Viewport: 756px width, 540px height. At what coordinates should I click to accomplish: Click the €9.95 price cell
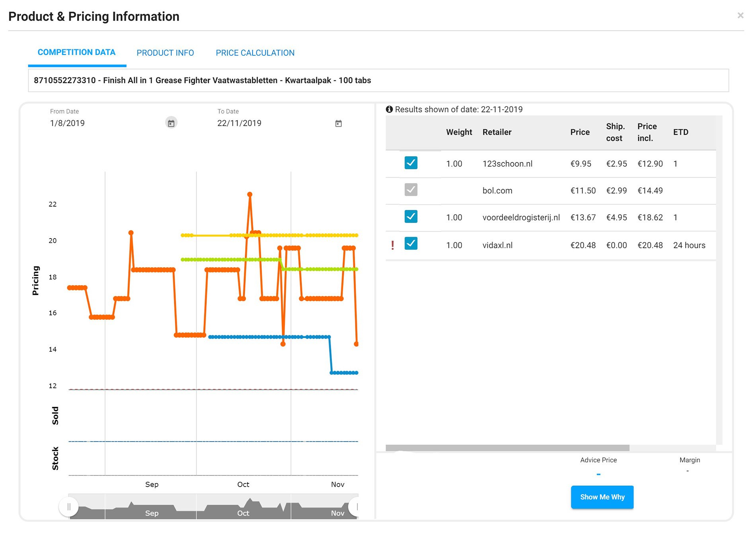(x=581, y=164)
